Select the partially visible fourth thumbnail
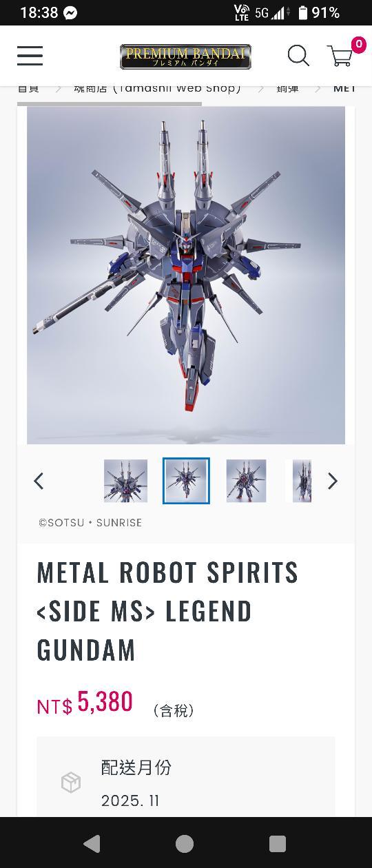Screen dimensions: 372x868 coord(302,481)
